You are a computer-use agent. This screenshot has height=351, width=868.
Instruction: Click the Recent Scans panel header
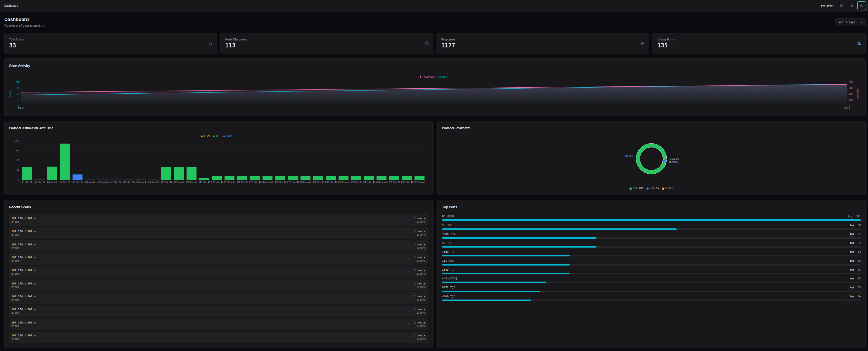(20, 207)
